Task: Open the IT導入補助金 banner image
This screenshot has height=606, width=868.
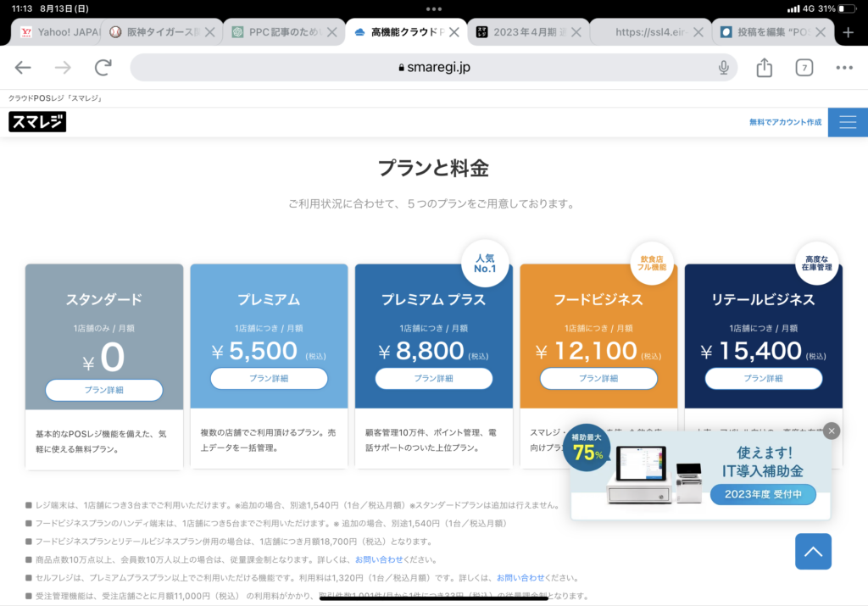Action: pos(695,475)
